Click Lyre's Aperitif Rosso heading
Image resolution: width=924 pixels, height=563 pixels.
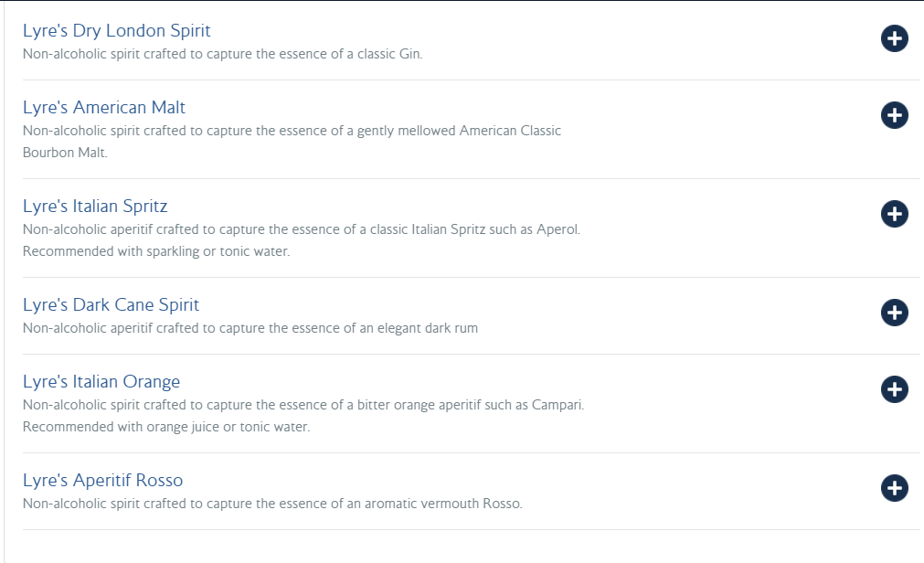point(102,481)
